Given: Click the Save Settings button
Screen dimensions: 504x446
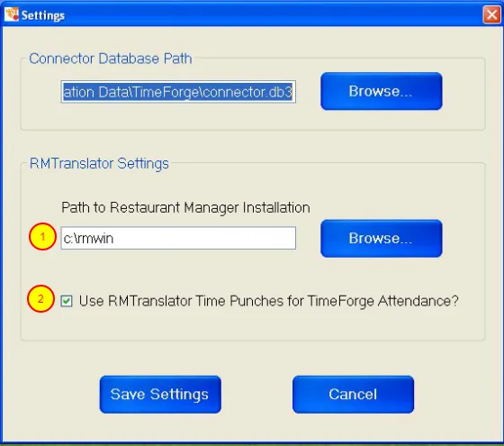Looking at the screenshot, I should click(160, 395).
